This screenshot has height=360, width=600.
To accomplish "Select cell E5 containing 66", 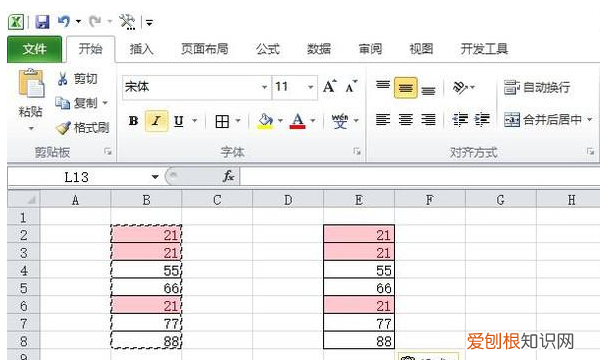I will (x=359, y=288).
